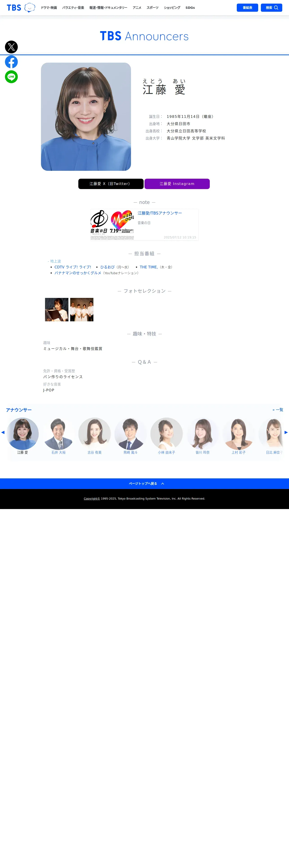Share page via LINE icon

point(11,77)
